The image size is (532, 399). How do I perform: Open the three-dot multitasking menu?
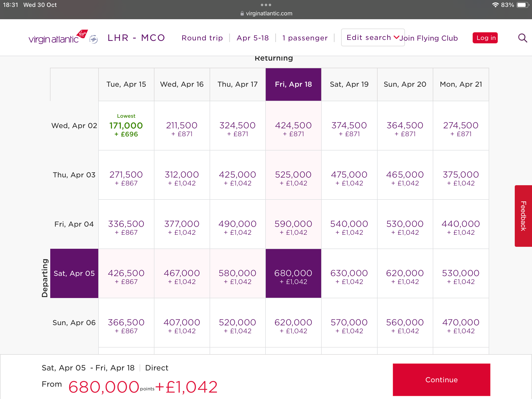(x=266, y=5)
